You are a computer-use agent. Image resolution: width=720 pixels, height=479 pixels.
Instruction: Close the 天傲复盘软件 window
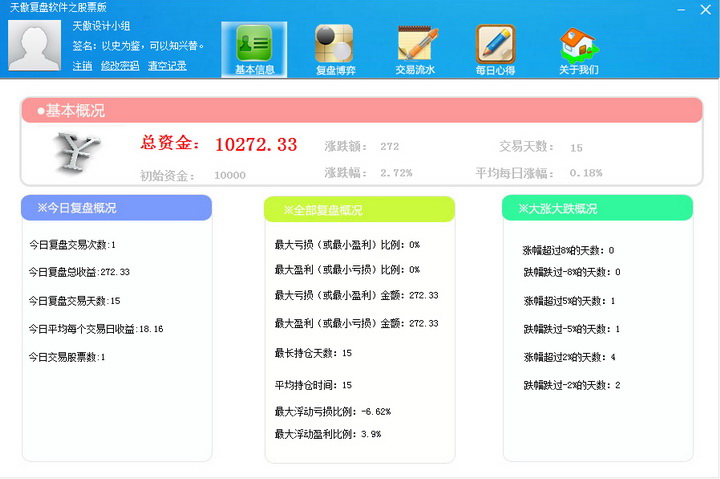click(706, 10)
